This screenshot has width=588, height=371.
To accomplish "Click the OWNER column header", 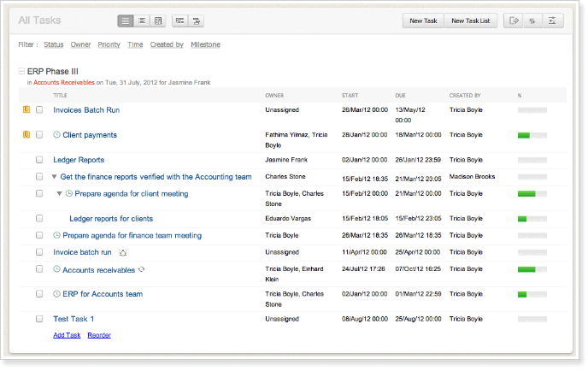I will coord(274,96).
